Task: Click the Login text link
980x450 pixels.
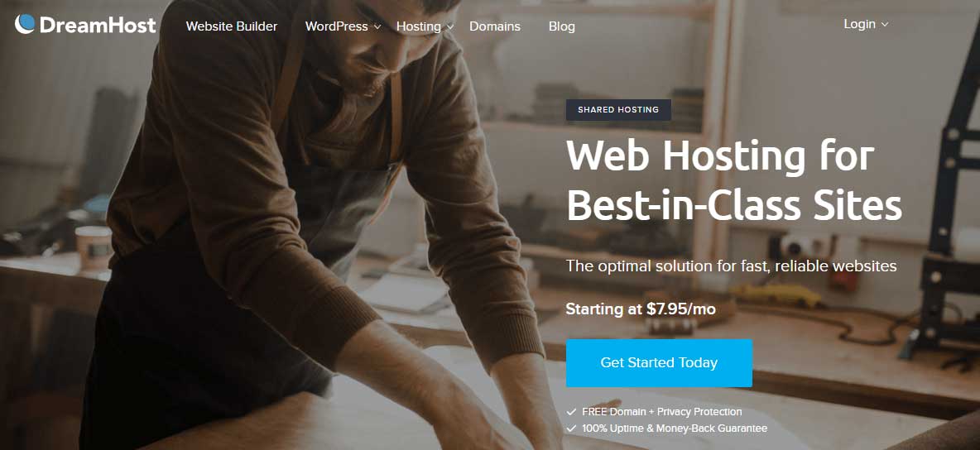Action: click(859, 24)
